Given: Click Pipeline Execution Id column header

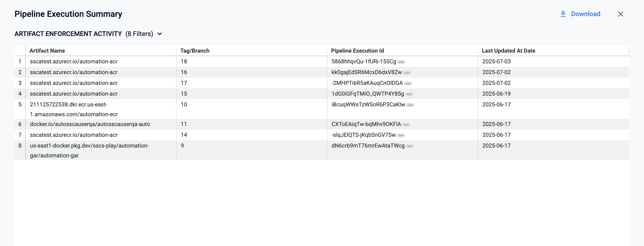Looking at the screenshot, I should 357,51.
